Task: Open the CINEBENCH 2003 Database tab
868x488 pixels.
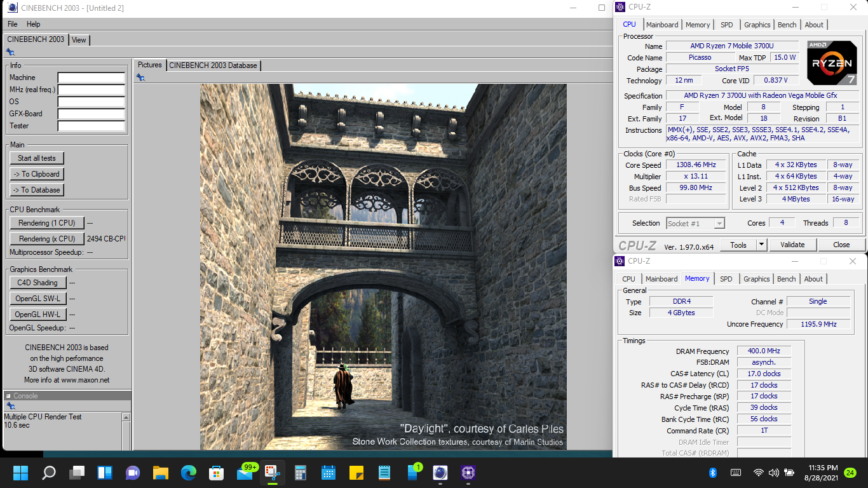Action: click(x=214, y=65)
